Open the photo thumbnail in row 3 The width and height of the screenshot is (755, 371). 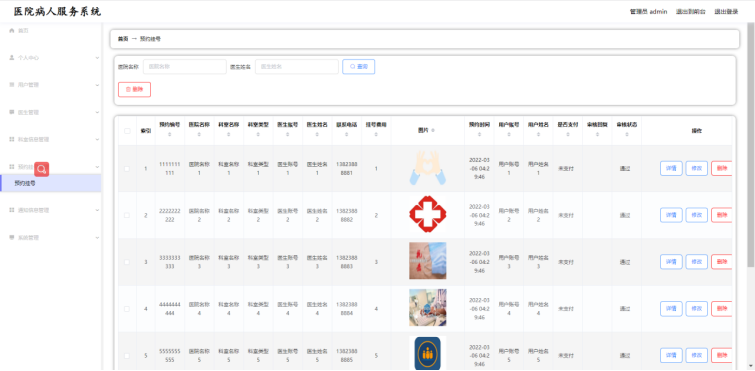click(428, 261)
